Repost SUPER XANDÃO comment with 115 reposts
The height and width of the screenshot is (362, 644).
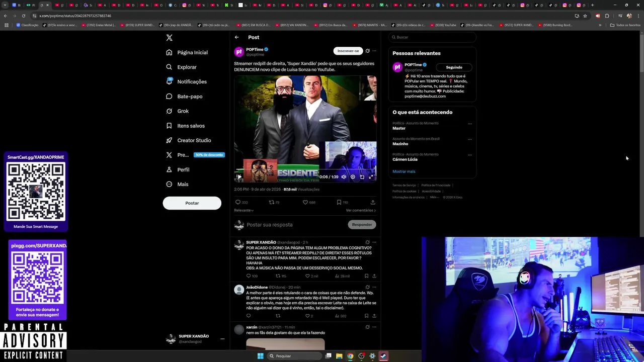click(281, 276)
